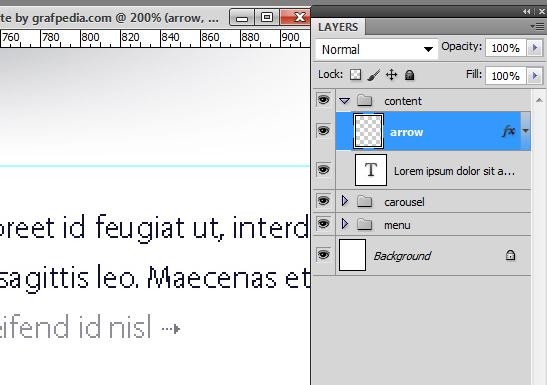Click the menu group folder icon
The height and width of the screenshot is (385, 547).
pos(365,225)
